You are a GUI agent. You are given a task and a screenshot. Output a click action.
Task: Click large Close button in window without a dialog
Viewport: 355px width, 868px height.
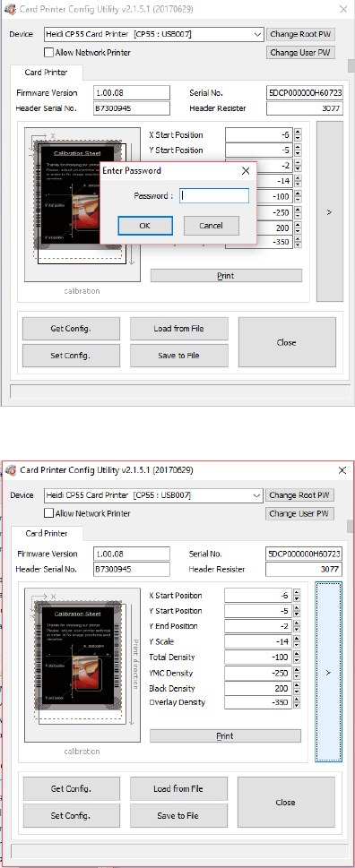tap(286, 802)
